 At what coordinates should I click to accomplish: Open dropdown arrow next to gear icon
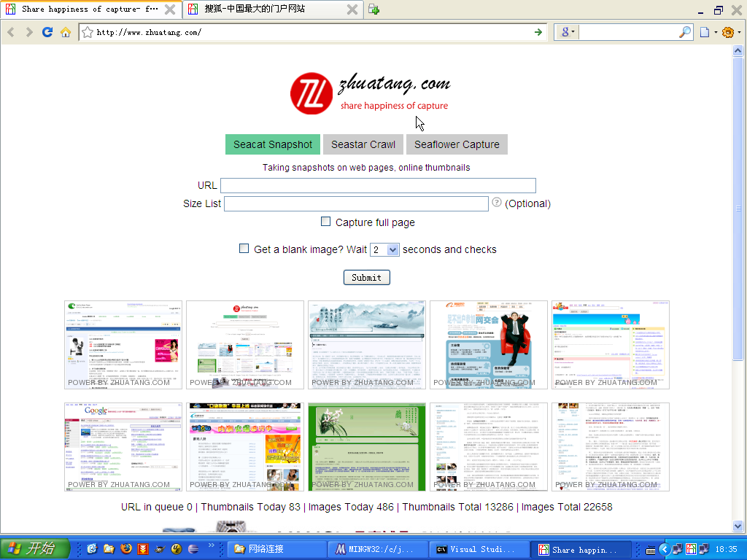point(739,32)
